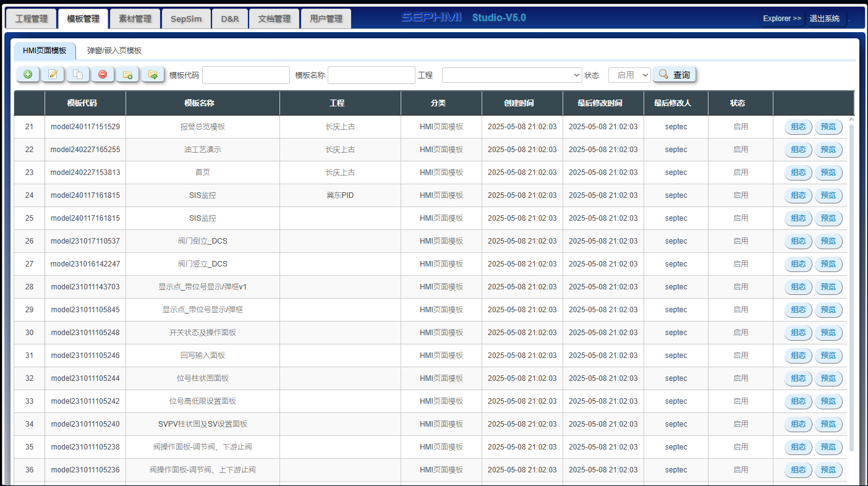Click 组态 for the 报警总览模板 row
The height and width of the screenshot is (486, 868).
pyautogui.click(x=798, y=127)
